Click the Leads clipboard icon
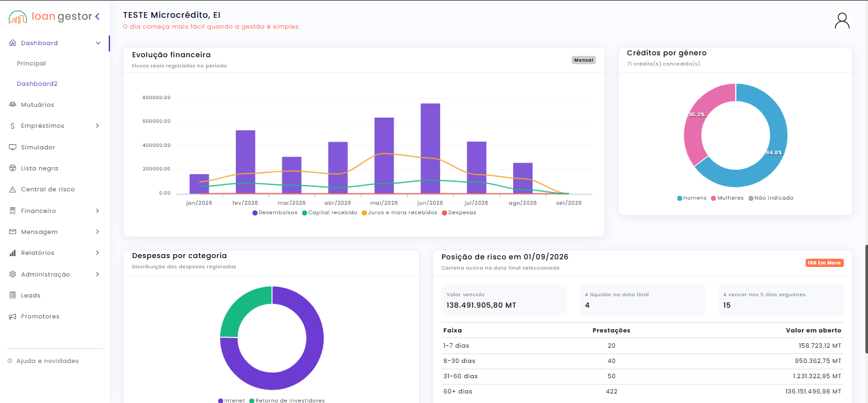The height and width of the screenshot is (403, 868). click(x=13, y=296)
